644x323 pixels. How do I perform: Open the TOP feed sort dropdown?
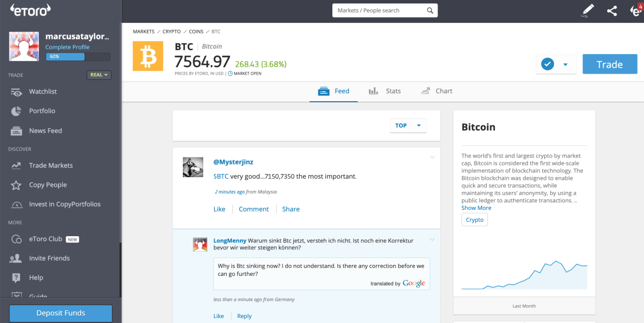408,125
